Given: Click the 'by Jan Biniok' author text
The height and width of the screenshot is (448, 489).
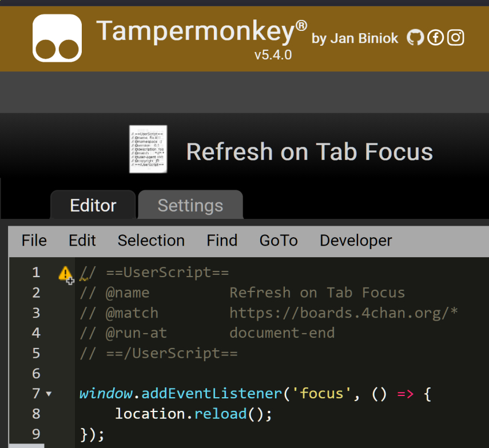Looking at the screenshot, I should tap(355, 38).
